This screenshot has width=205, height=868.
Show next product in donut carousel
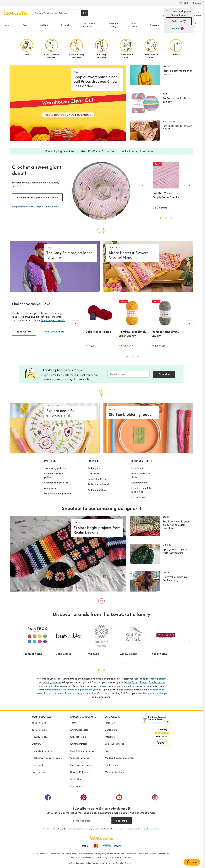pos(190,185)
